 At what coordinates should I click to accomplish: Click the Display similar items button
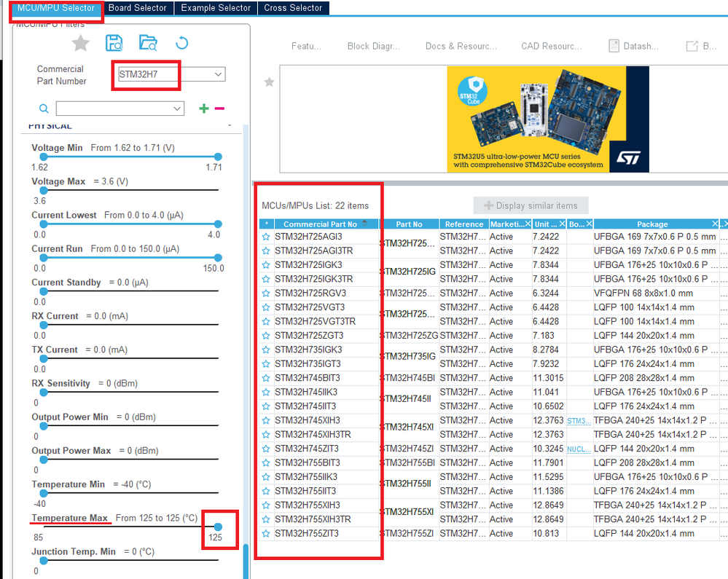click(531, 205)
